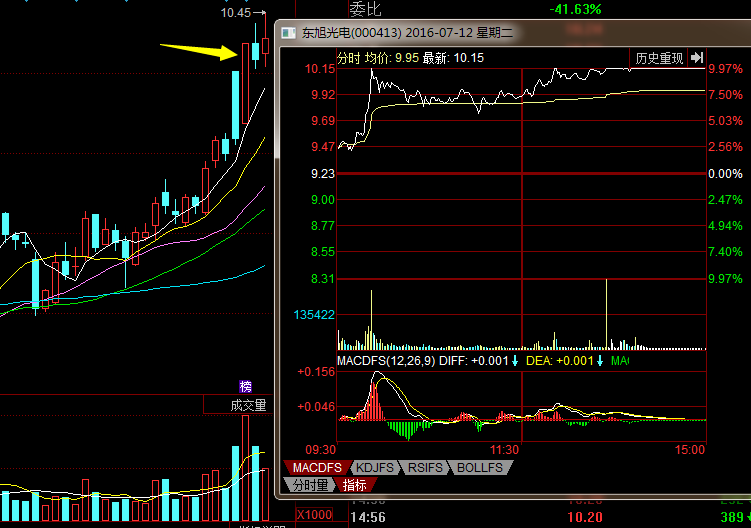Image resolution: width=751 pixels, height=528 pixels.
Task: Click the 东旭光电(000413) window title
Action: point(347,33)
